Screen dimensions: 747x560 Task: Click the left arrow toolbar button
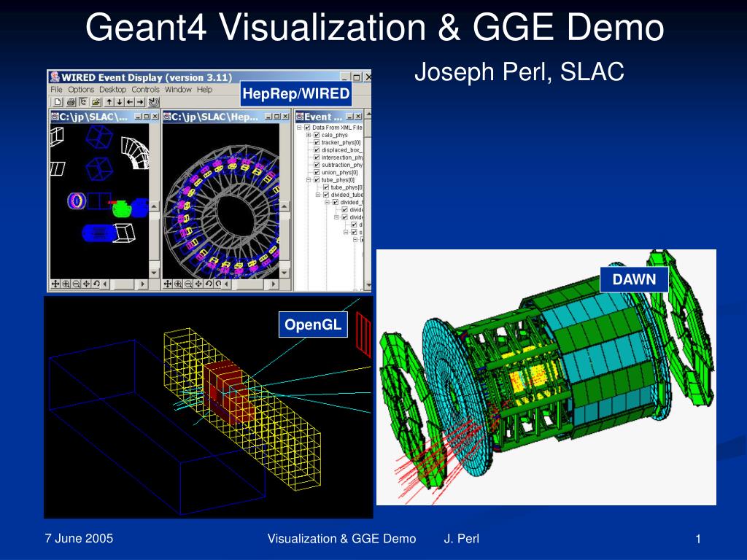(x=130, y=102)
